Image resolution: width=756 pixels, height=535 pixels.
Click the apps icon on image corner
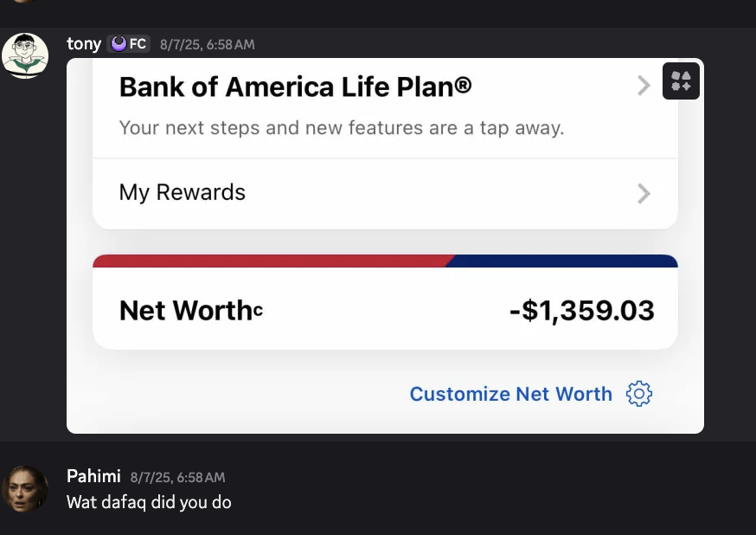pyautogui.click(x=681, y=81)
